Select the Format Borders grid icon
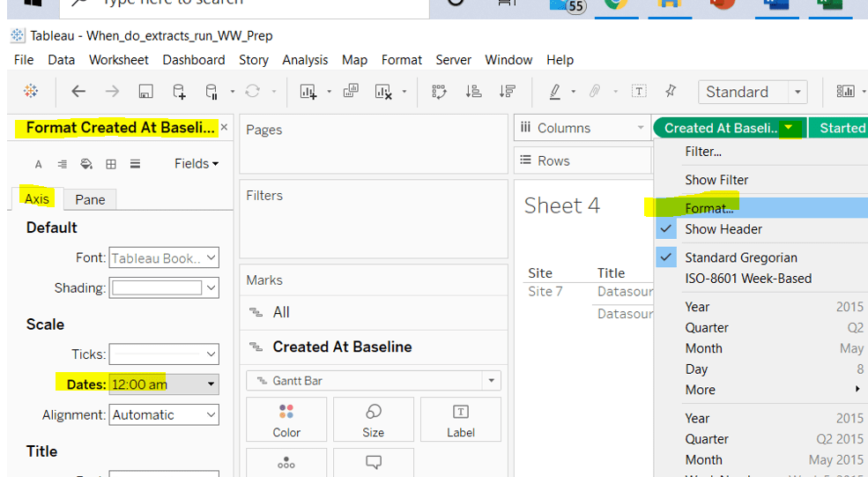Image resolution: width=868 pixels, height=477 pixels. coord(111,164)
